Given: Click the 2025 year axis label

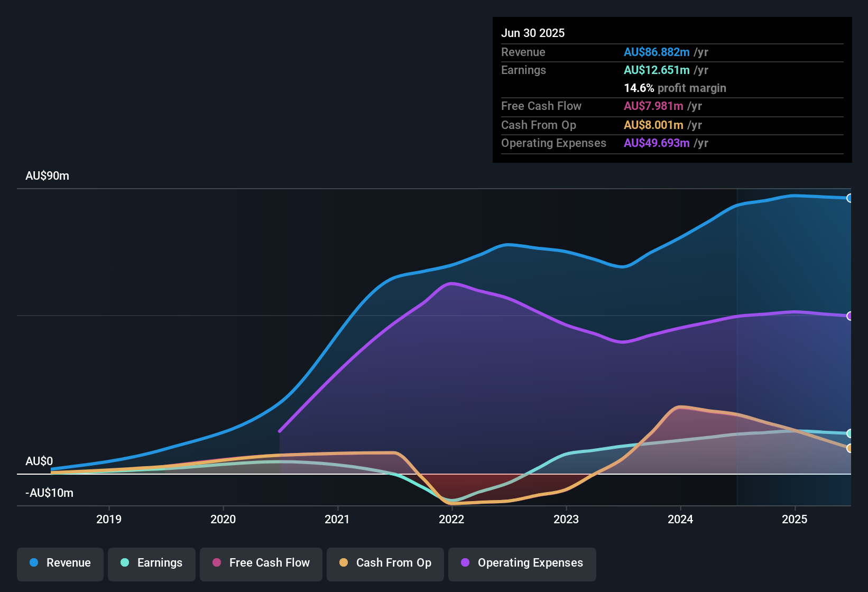Looking at the screenshot, I should pyautogui.click(x=796, y=520).
